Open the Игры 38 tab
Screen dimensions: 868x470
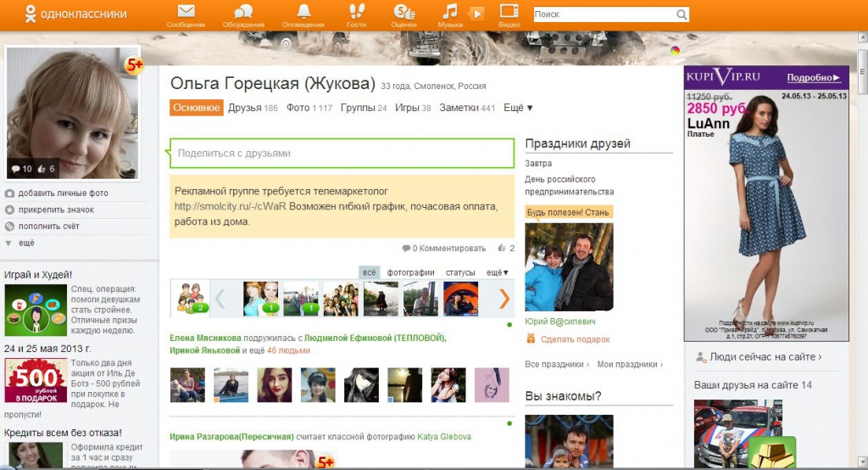tap(413, 108)
